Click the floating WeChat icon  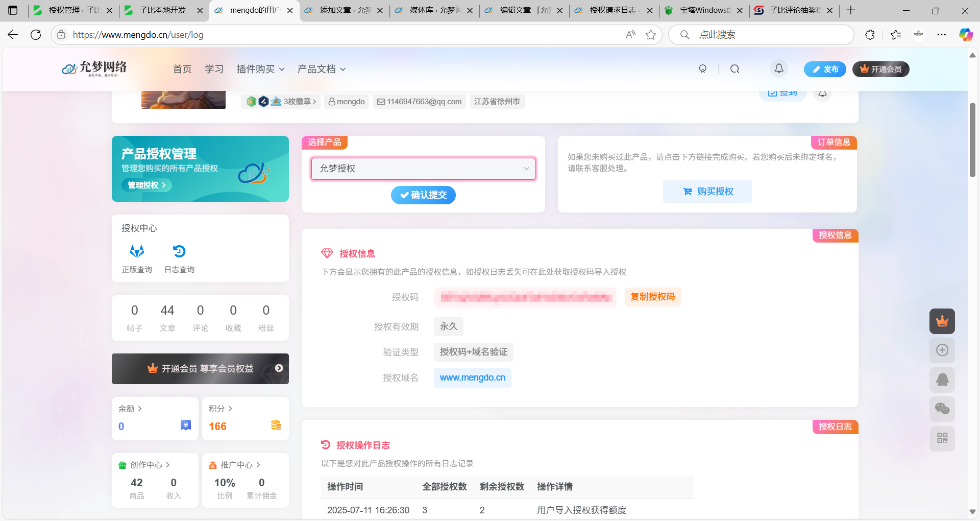[942, 409]
